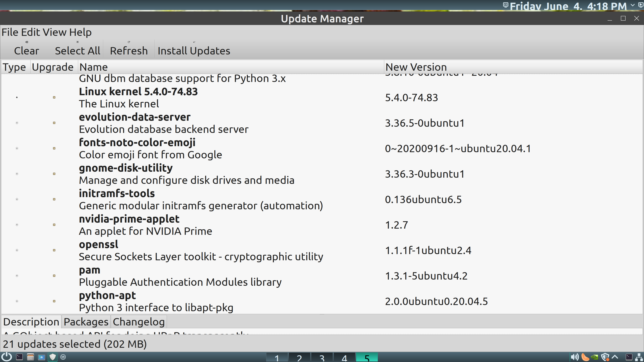Click the type icon of evolution-data-server row
This screenshot has height=362, width=644.
(x=17, y=123)
